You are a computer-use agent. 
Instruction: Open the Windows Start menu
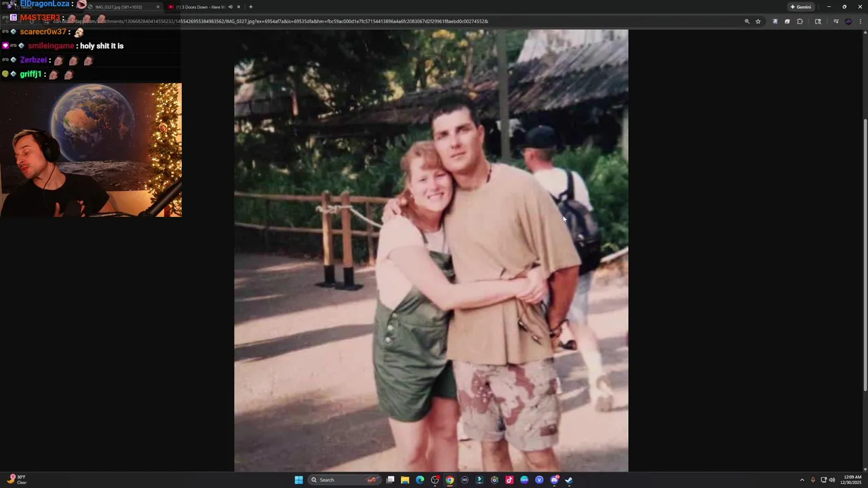[298, 480]
